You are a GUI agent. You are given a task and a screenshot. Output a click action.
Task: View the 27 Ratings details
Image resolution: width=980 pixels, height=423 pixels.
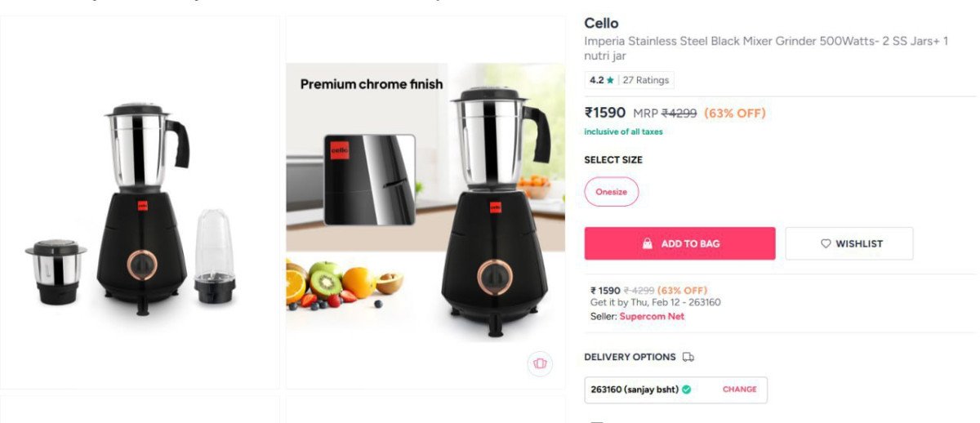646,80
